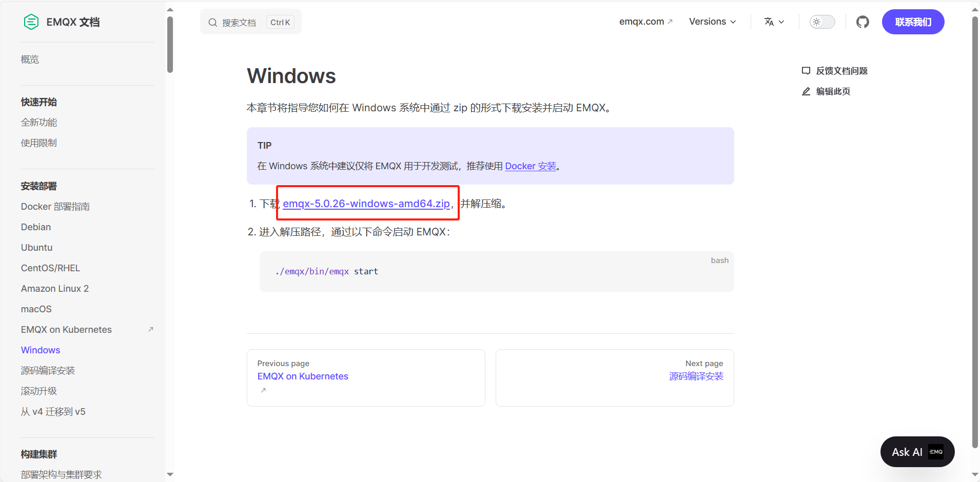Open Ubuntu sidebar item
The width and height of the screenshot is (980, 482).
[x=36, y=248]
